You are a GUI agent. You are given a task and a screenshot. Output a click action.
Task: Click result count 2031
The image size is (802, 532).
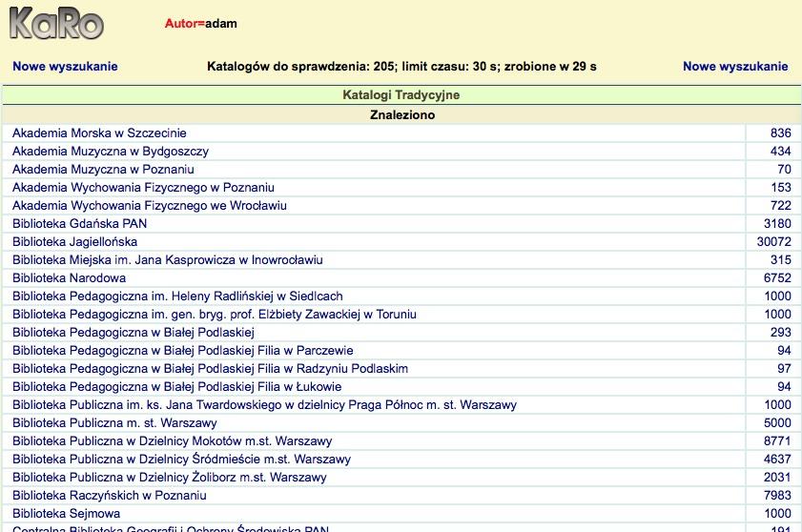point(777,478)
